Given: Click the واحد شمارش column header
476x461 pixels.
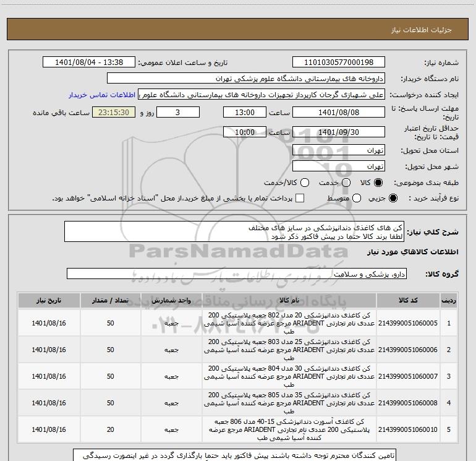Looking at the screenshot, I should point(171,301).
